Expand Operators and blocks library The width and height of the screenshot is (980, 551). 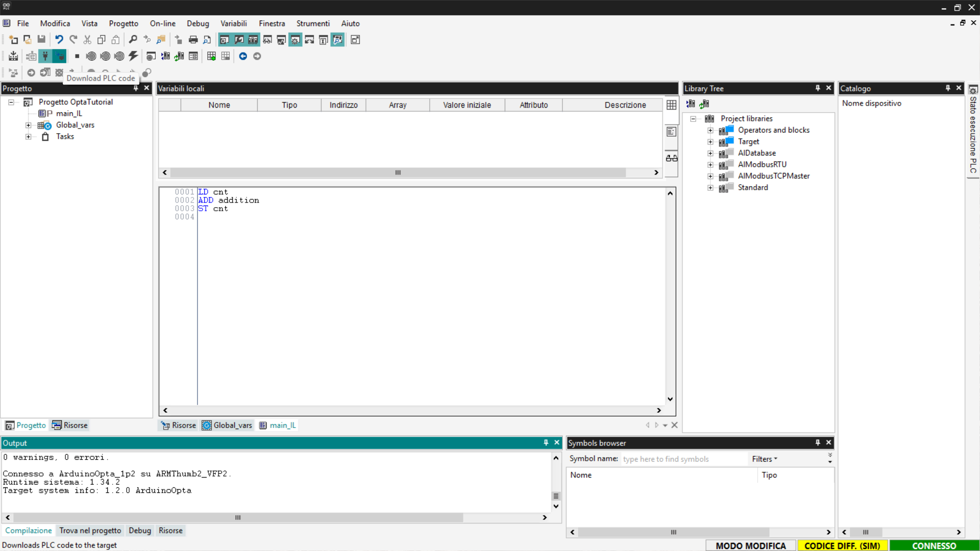click(x=710, y=130)
